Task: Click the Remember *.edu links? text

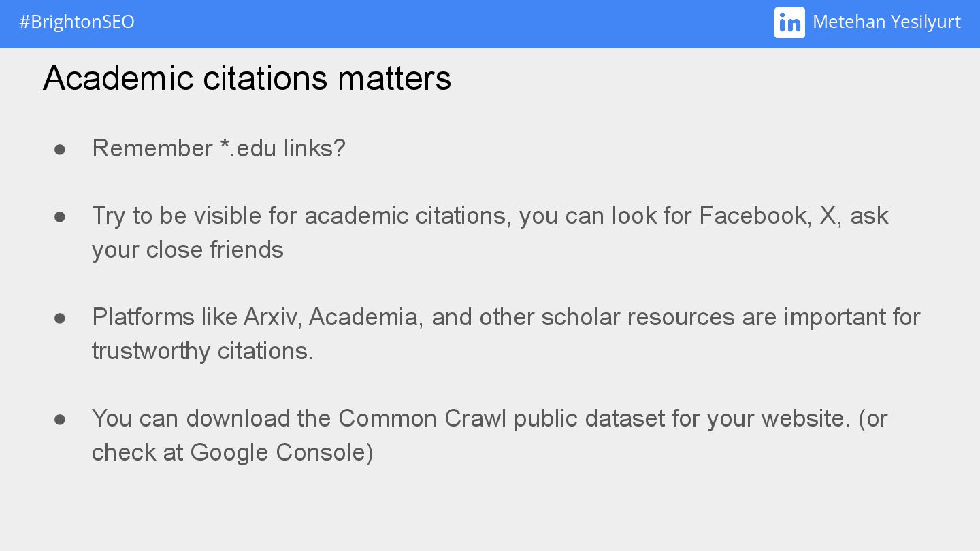Action: (x=218, y=148)
